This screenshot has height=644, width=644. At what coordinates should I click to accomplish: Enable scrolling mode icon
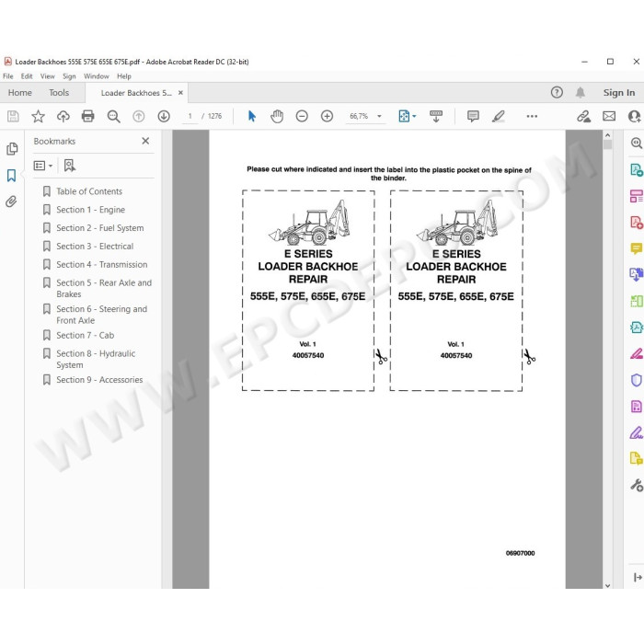(436, 116)
